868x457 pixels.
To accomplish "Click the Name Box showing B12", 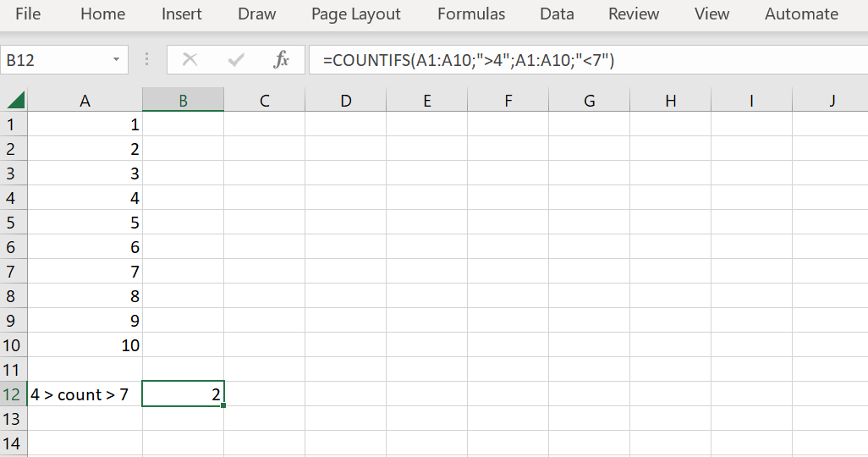I will (x=55, y=60).
